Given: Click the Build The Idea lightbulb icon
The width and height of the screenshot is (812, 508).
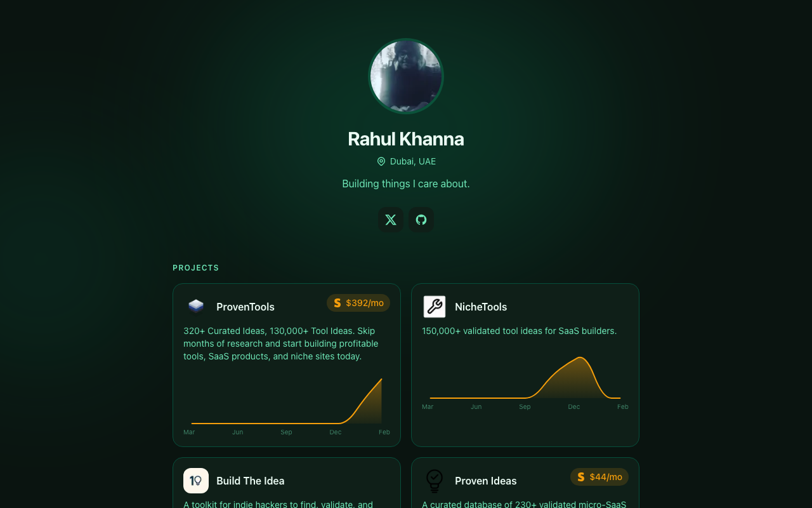Looking at the screenshot, I should [x=196, y=481].
